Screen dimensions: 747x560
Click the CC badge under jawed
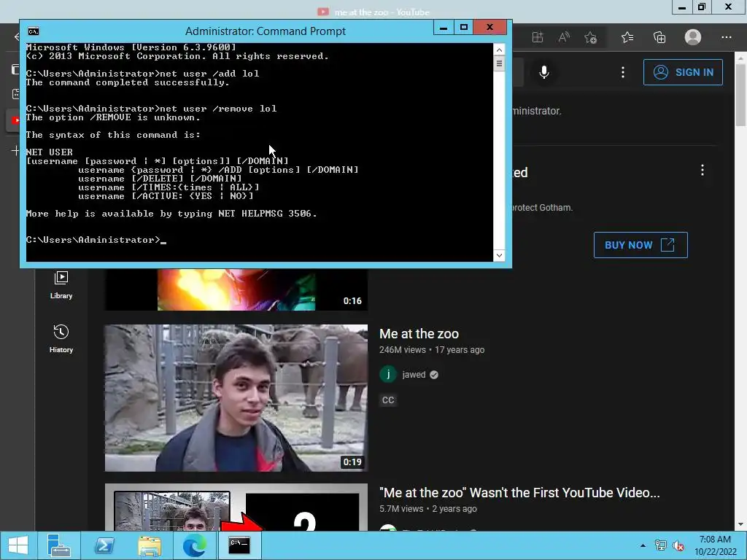click(x=388, y=400)
